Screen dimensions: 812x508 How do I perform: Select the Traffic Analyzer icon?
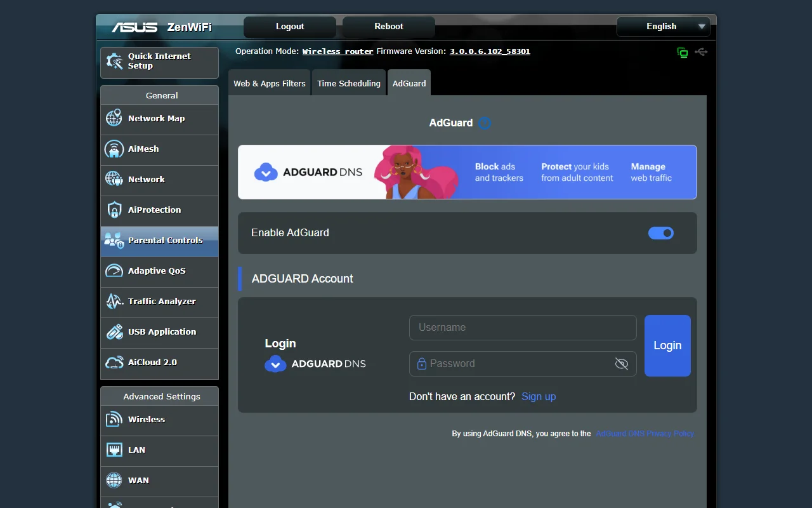114,302
